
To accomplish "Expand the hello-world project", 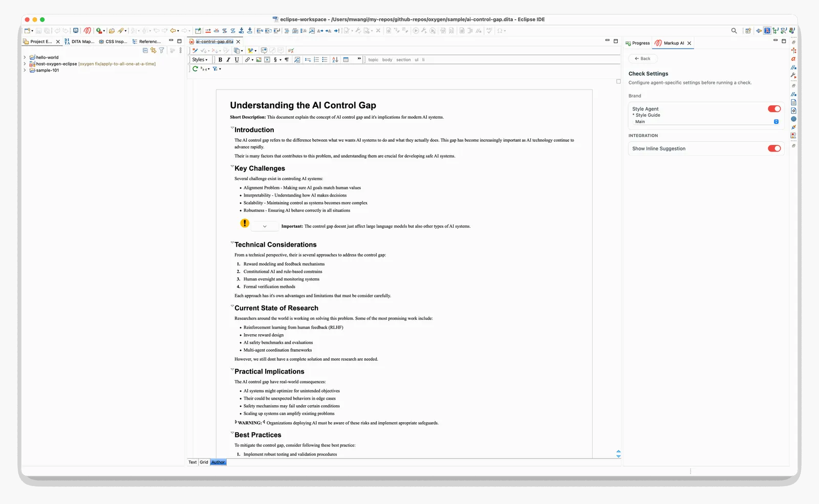I will pyautogui.click(x=25, y=57).
